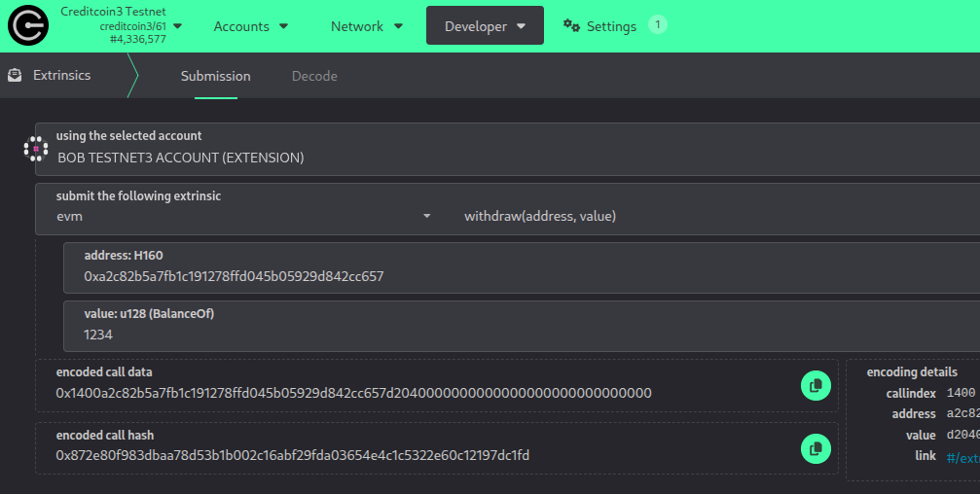Click the Settings gear icon
Viewport: 980px width, 494px height.
point(572,26)
